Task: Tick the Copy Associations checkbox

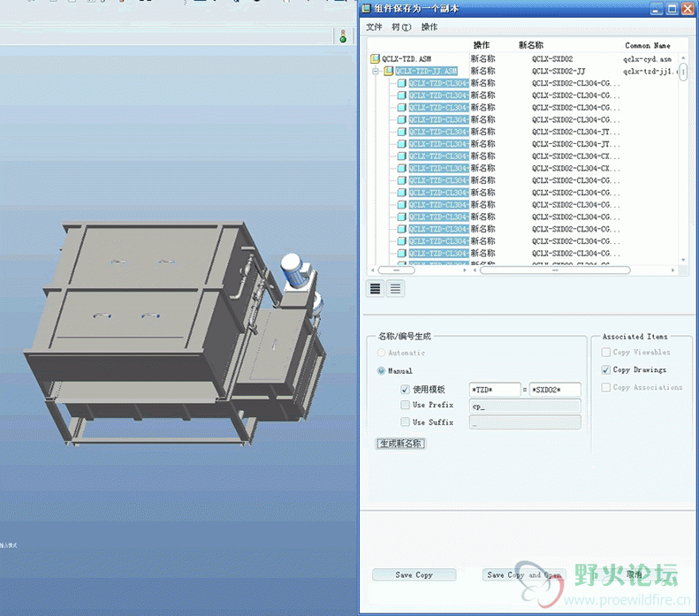Action: point(606,387)
